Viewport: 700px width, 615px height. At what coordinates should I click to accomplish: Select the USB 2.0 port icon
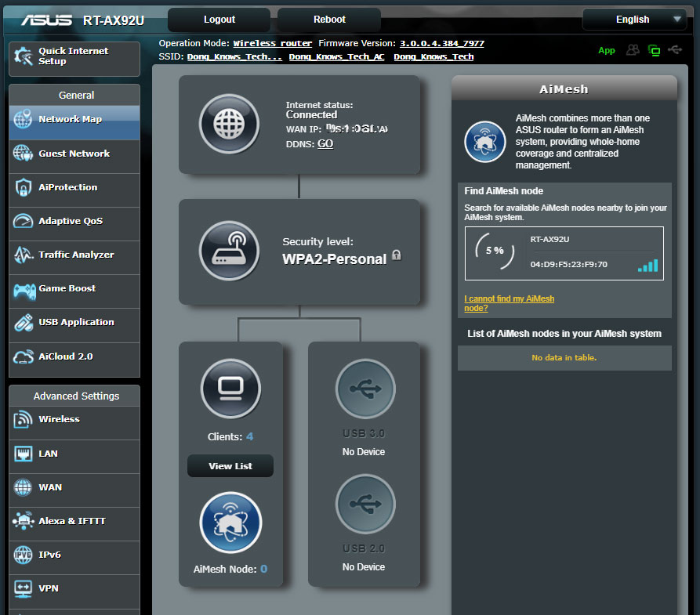tap(365, 504)
